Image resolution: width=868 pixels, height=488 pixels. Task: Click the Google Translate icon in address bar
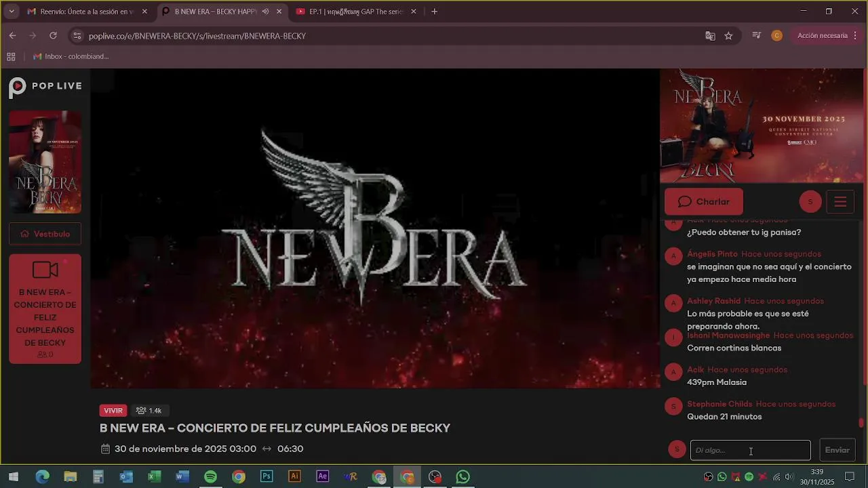710,36
